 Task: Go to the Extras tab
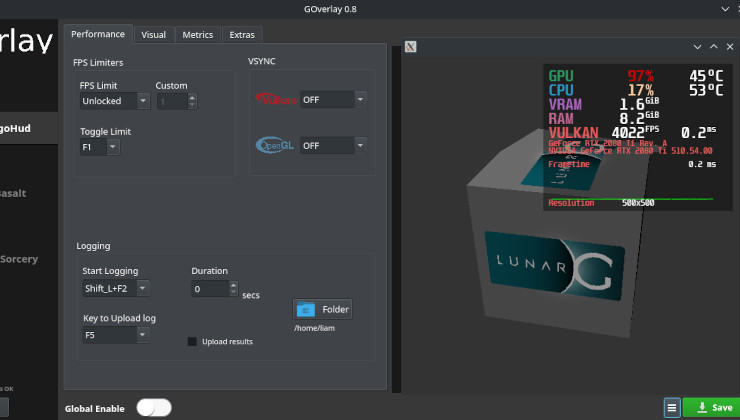click(242, 34)
